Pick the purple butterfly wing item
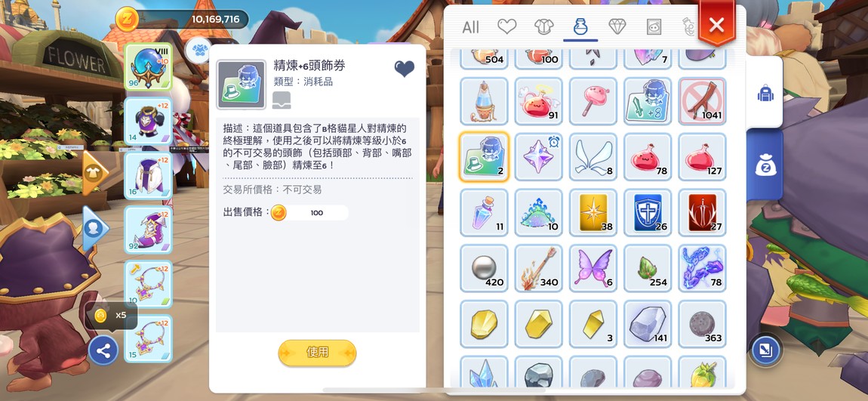 pyautogui.click(x=593, y=268)
